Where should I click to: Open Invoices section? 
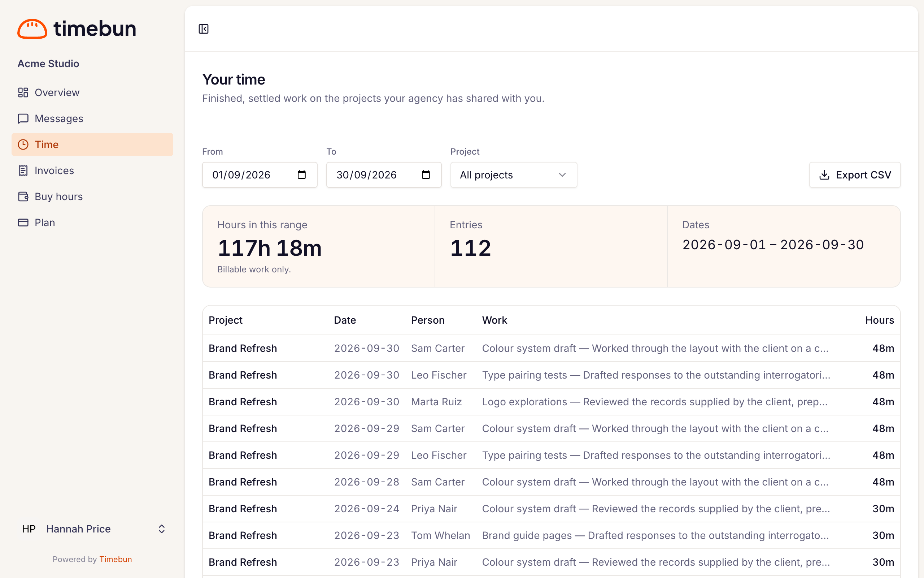92,171
